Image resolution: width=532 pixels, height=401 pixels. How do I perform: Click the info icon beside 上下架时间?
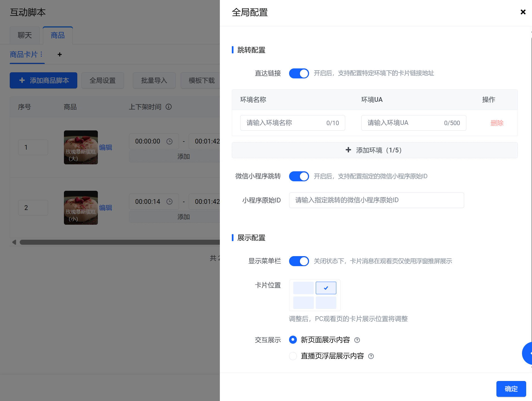tap(169, 107)
